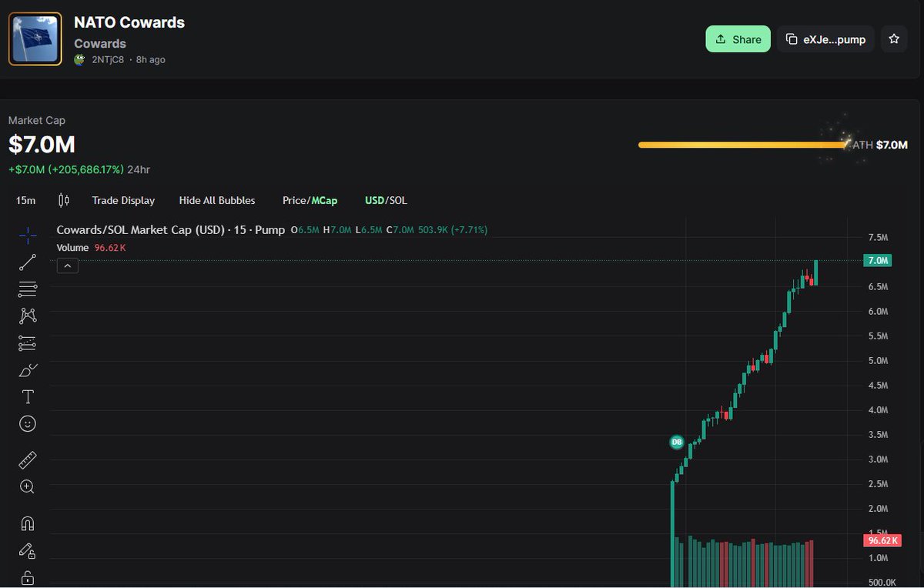
Task: Select the pattern drawing tool
Action: [27, 316]
